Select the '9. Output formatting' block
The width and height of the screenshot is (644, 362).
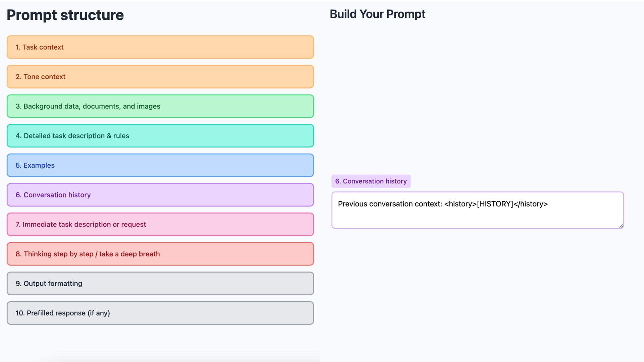(160, 283)
